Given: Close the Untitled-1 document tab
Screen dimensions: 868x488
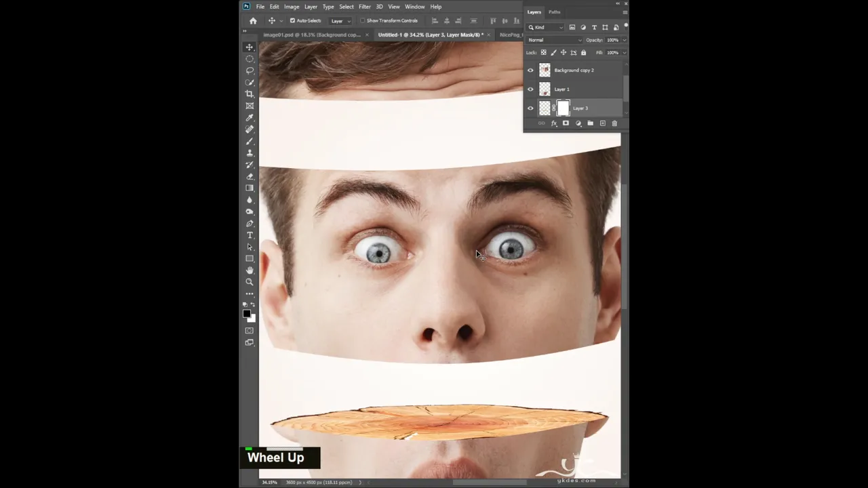Looking at the screenshot, I should tap(489, 35).
